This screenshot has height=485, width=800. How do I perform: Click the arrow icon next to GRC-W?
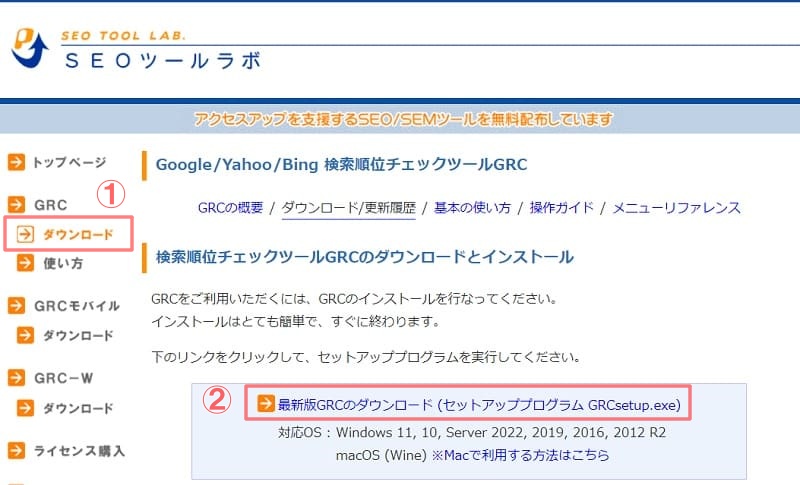click(16, 378)
